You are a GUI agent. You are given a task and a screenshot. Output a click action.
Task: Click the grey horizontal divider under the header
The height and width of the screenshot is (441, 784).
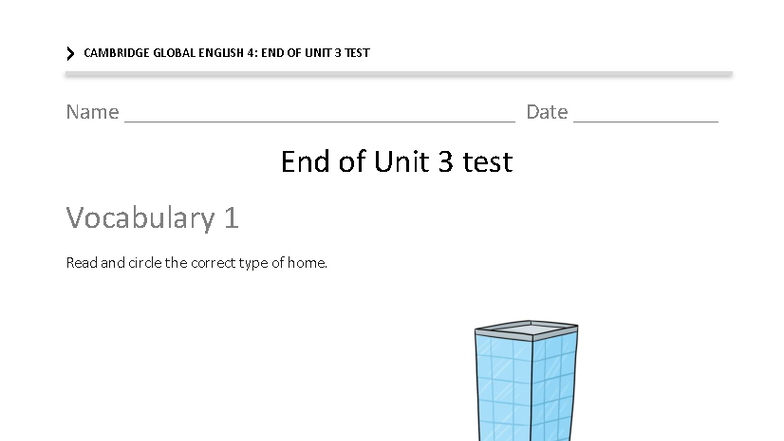click(x=398, y=74)
